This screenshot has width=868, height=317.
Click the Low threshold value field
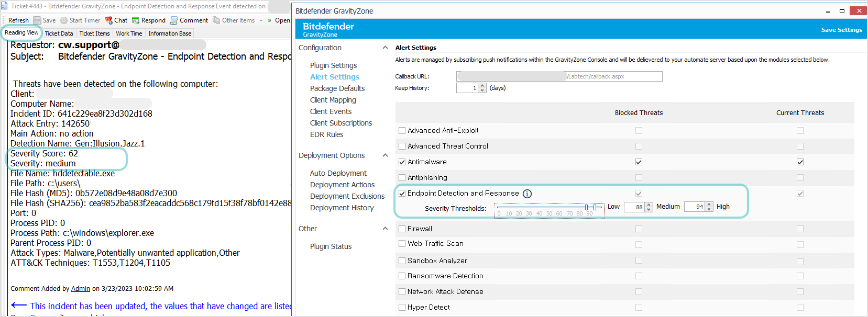[x=634, y=207]
